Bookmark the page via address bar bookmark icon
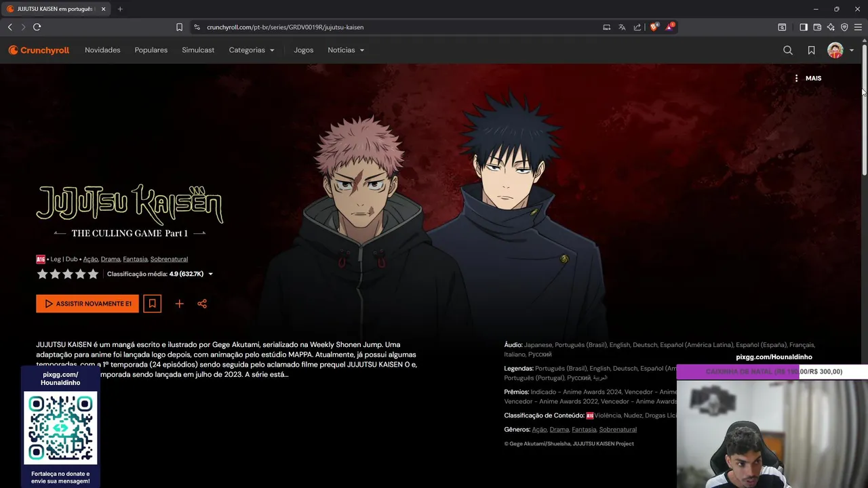The height and width of the screenshot is (488, 868). [x=179, y=27]
